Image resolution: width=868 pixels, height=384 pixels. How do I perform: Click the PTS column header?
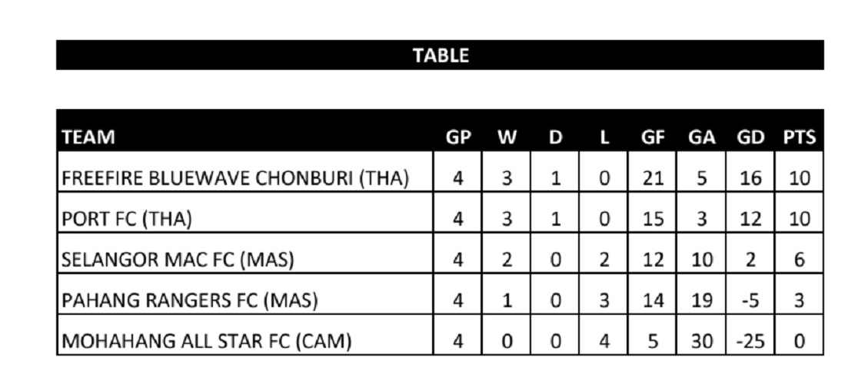(800, 138)
